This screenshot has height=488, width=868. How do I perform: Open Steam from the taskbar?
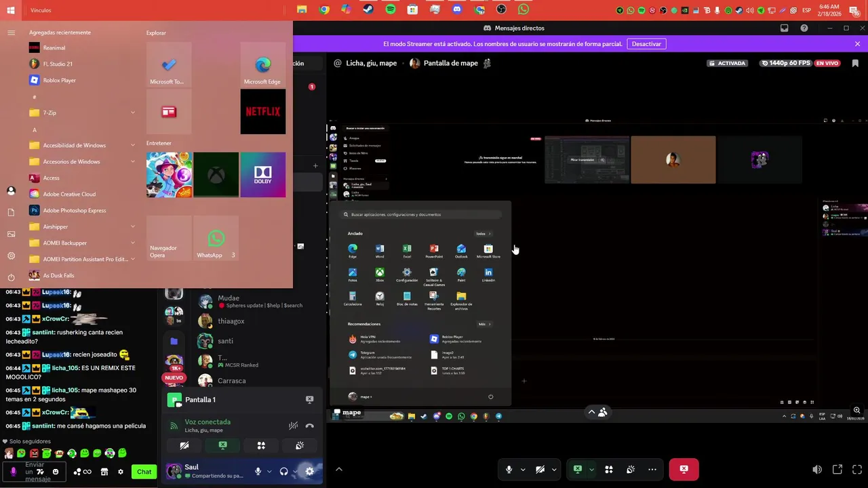click(x=368, y=9)
